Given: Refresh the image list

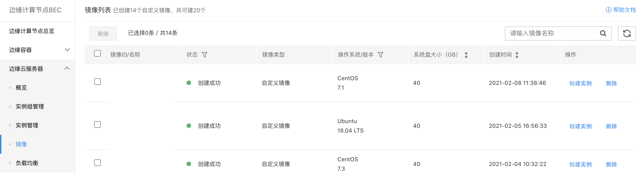Looking at the screenshot, I should 626,33.
